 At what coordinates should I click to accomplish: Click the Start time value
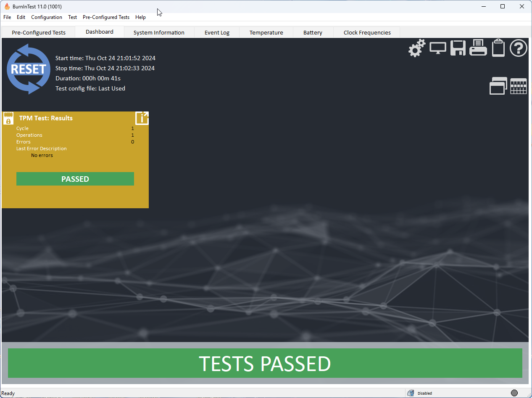(120, 58)
